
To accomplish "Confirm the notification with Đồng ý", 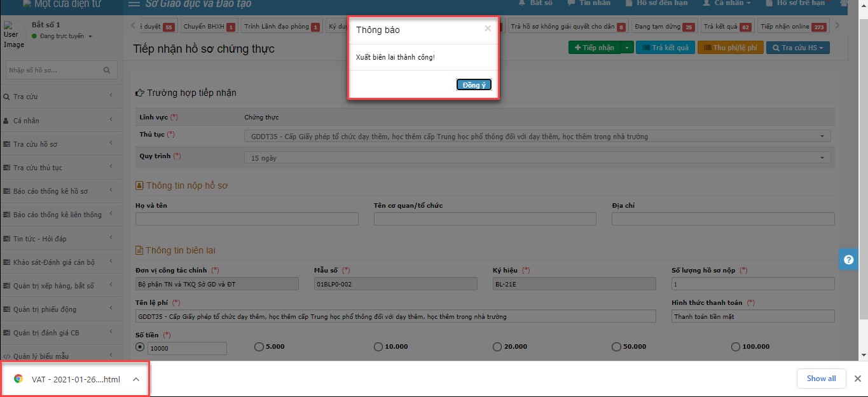I will pos(474,85).
